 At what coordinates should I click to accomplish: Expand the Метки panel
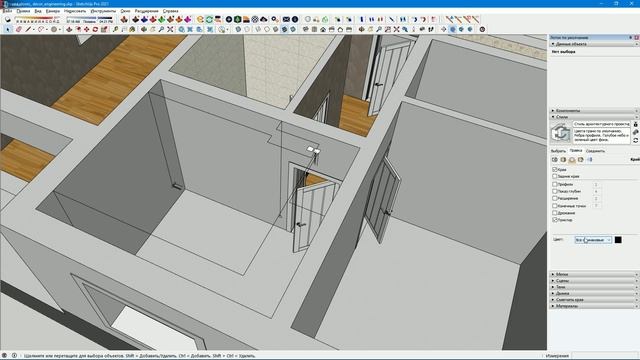pyautogui.click(x=593, y=274)
